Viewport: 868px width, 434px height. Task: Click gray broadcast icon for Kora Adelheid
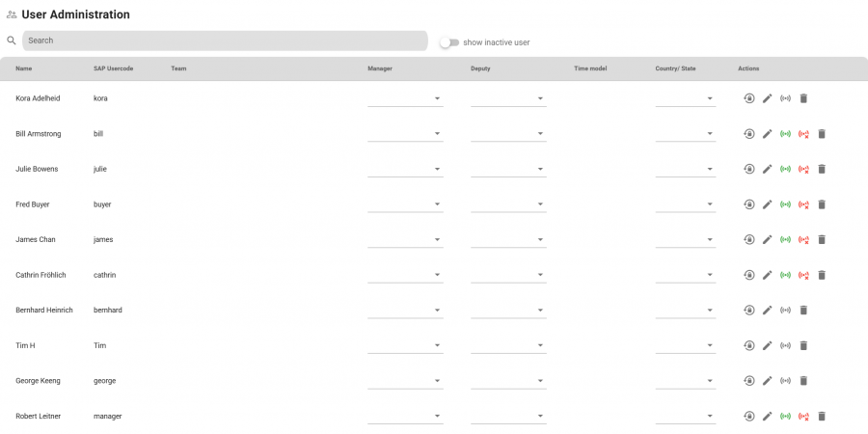785,98
